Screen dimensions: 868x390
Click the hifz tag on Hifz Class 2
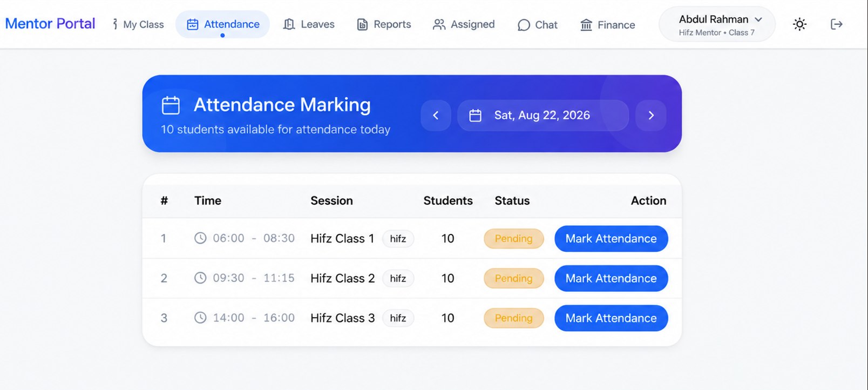tap(398, 278)
